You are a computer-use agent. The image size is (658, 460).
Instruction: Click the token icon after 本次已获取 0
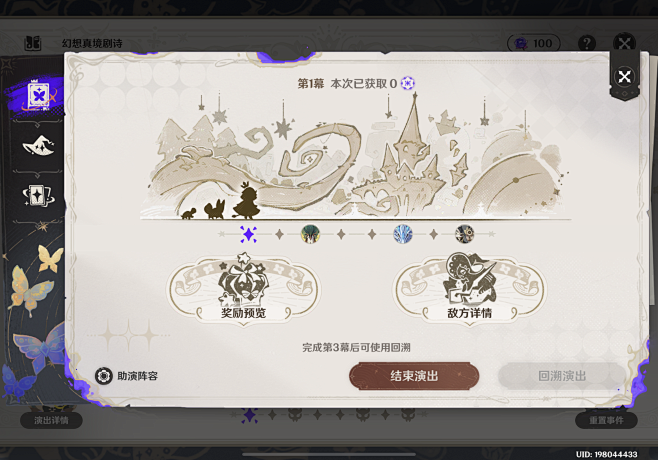tap(407, 84)
